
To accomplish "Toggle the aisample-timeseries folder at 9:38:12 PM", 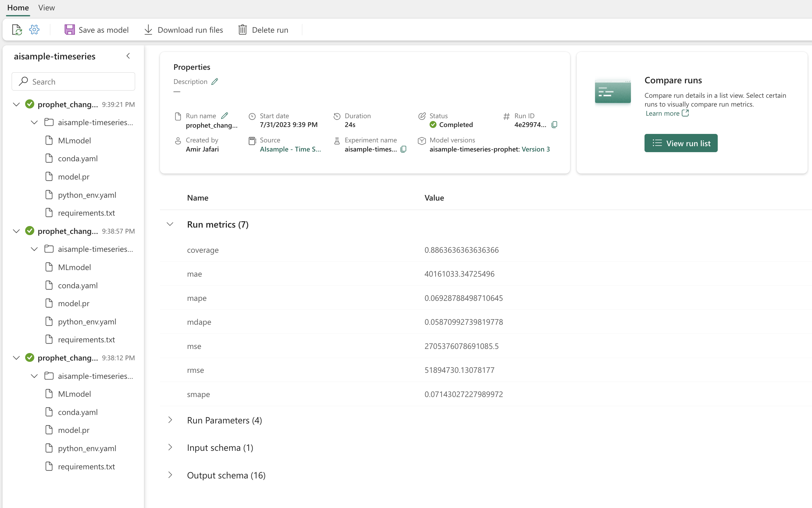I will click(x=33, y=376).
